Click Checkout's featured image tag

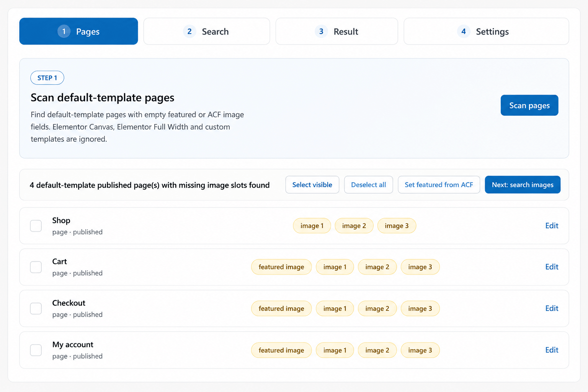tap(281, 309)
